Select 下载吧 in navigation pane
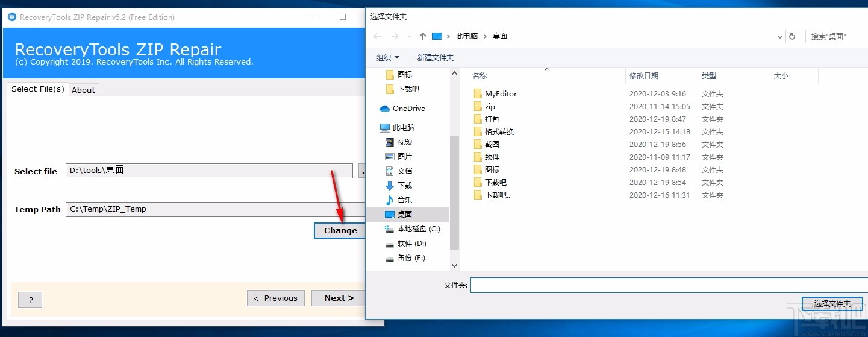The image size is (868, 337). tap(408, 89)
